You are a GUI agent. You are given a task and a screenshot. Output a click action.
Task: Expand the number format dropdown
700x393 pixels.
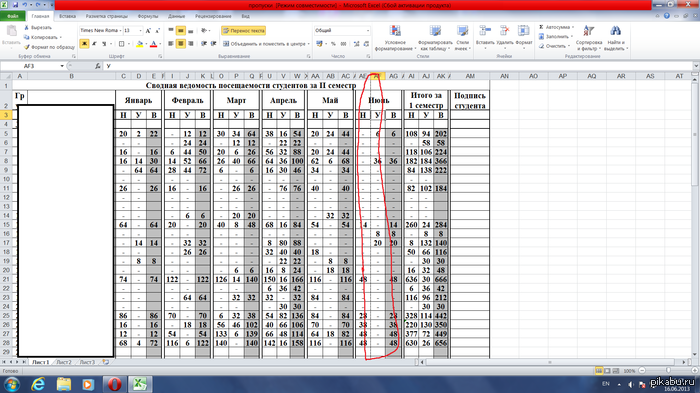click(x=368, y=30)
